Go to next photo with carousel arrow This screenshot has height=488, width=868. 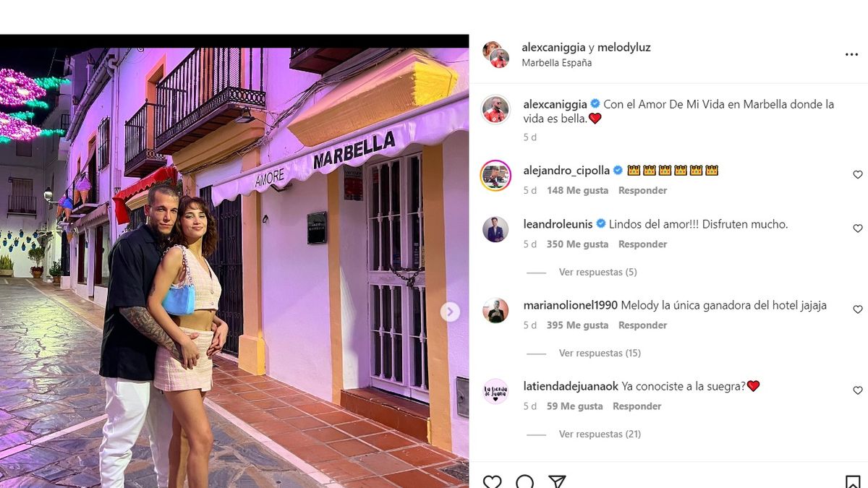click(450, 312)
